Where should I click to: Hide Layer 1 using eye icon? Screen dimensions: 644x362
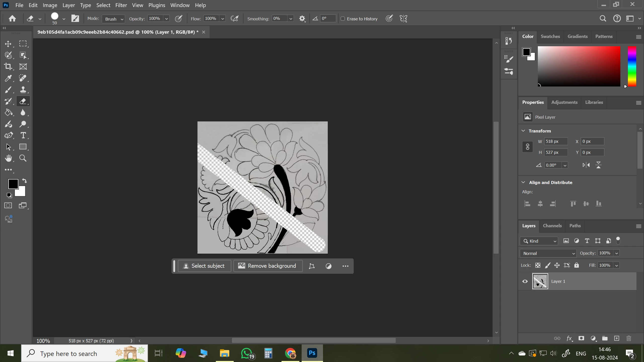point(525,281)
